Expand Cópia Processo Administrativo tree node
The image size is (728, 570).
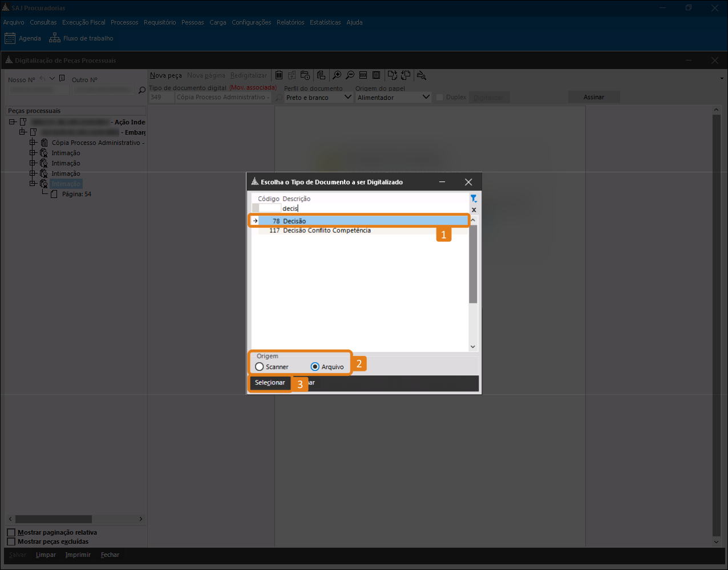(x=33, y=143)
